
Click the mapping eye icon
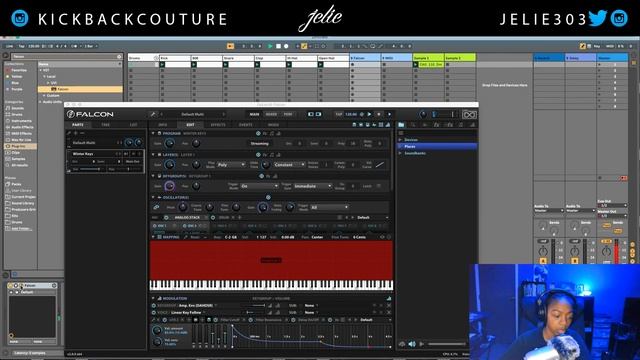[382, 237]
